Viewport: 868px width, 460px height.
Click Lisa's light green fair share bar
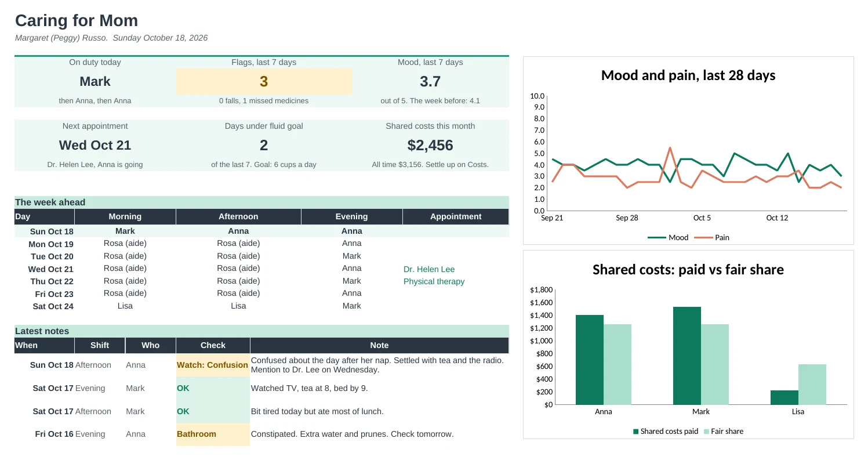pos(812,384)
